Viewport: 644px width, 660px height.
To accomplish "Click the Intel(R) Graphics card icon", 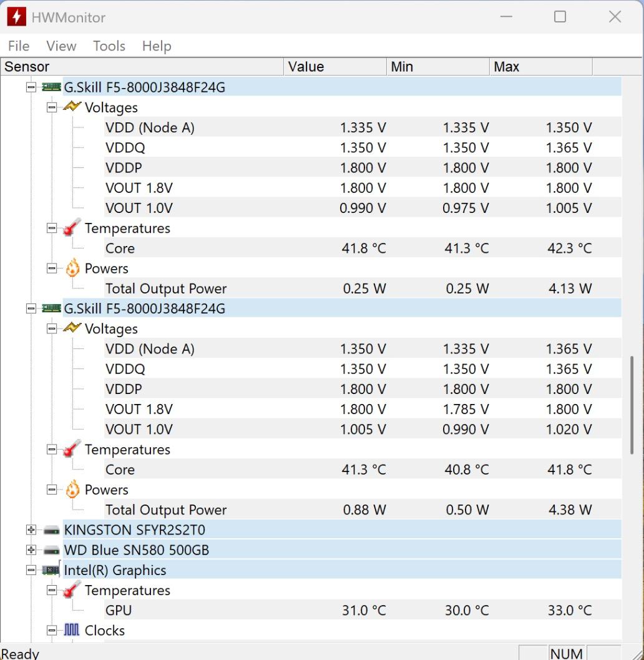I will coord(51,570).
